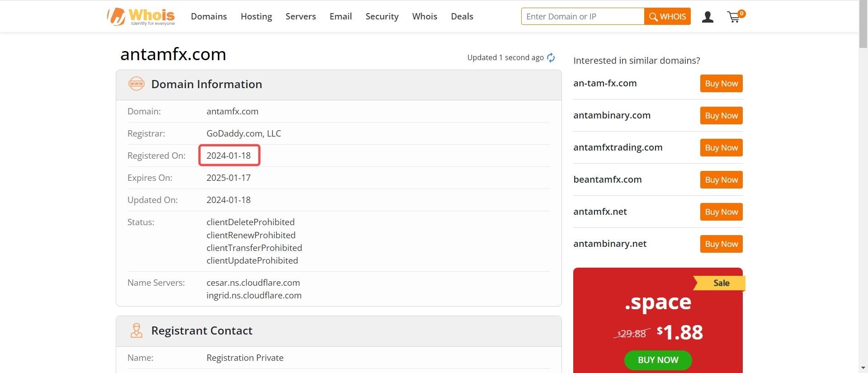Click the .space promotion title
The height and width of the screenshot is (373, 868).
coord(658,302)
